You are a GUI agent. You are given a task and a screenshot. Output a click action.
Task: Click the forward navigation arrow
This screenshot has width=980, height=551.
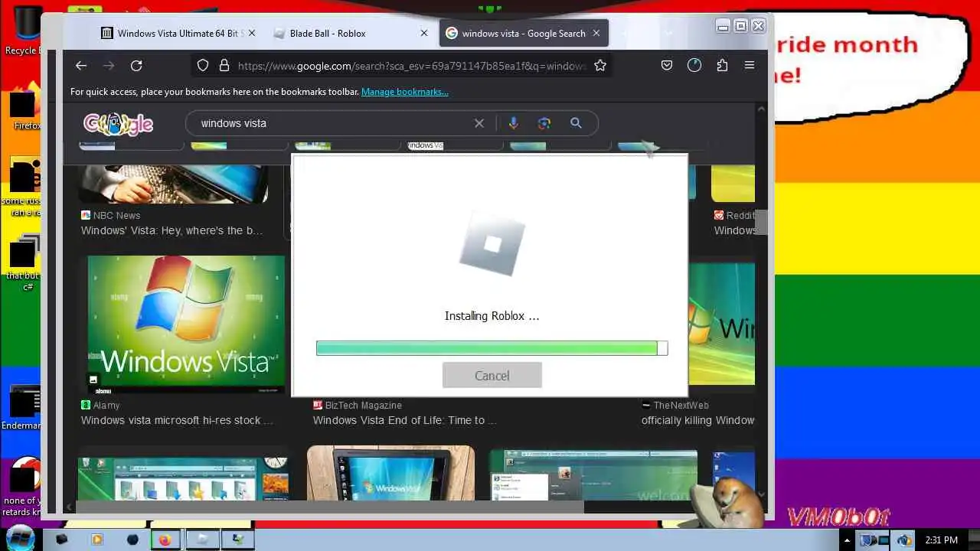pos(109,66)
